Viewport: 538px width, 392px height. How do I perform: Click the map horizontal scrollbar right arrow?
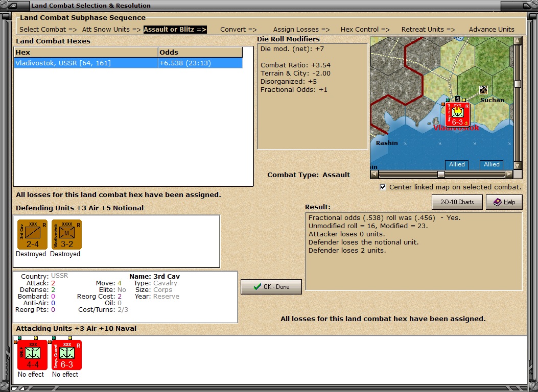(x=509, y=174)
